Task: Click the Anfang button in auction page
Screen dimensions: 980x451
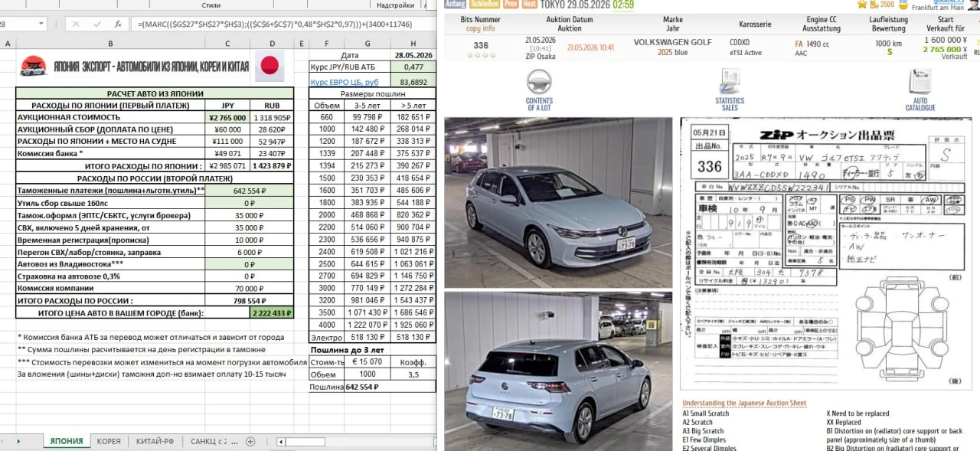Action: pos(455,4)
